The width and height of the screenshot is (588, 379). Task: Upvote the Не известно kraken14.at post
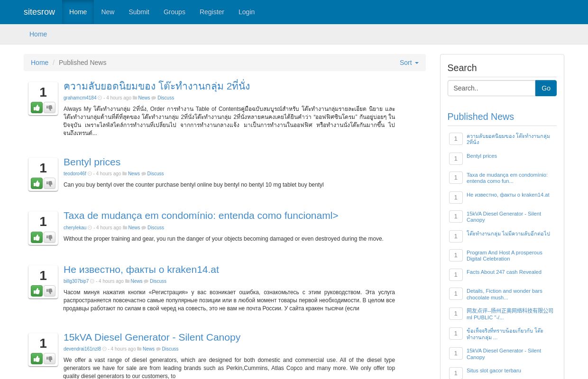point(37,291)
